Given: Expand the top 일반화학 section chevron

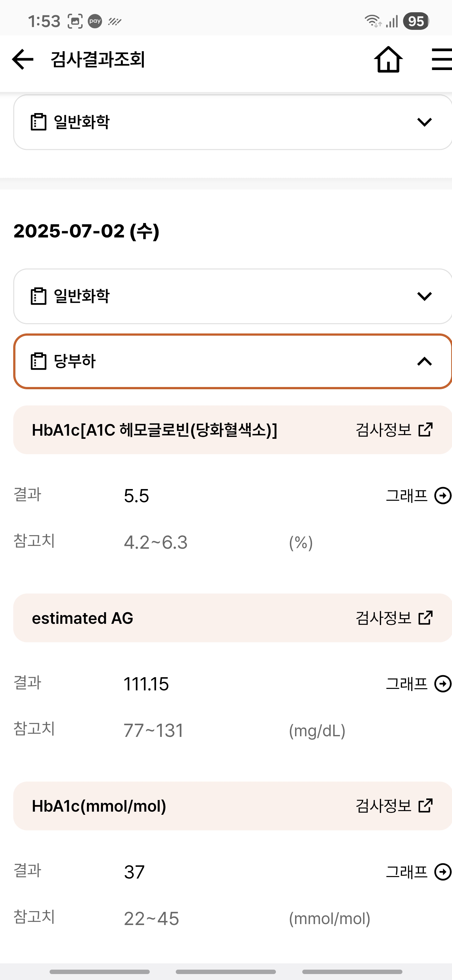Looking at the screenshot, I should [x=424, y=122].
